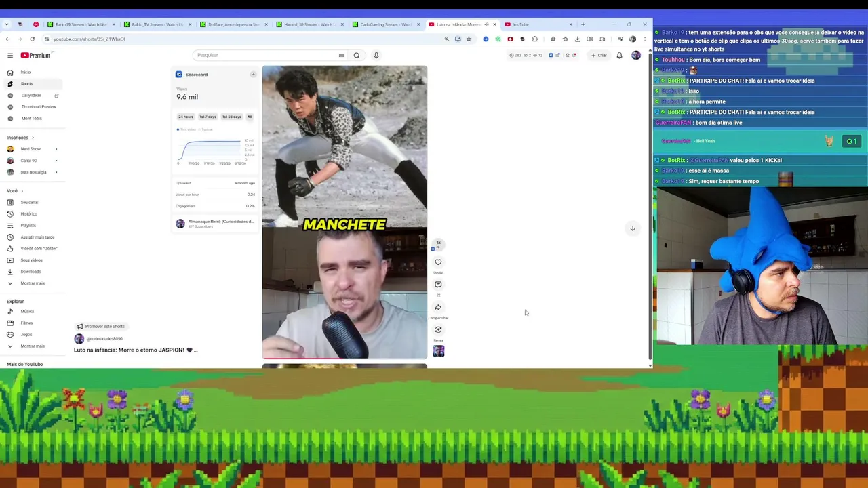Open the @curiosidades8090 channel
Viewport: 868px width, 488px height.
tap(104, 339)
